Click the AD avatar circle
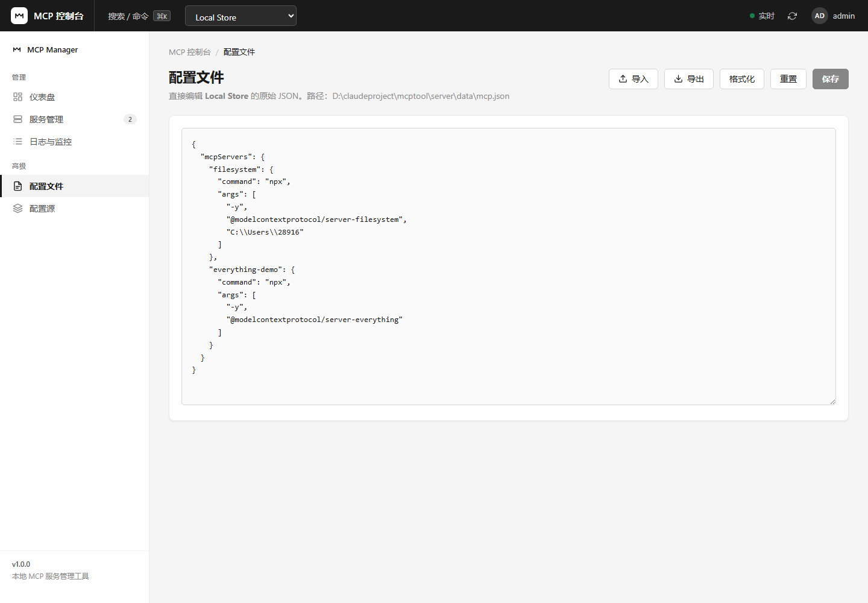The height and width of the screenshot is (603, 868). tap(820, 16)
